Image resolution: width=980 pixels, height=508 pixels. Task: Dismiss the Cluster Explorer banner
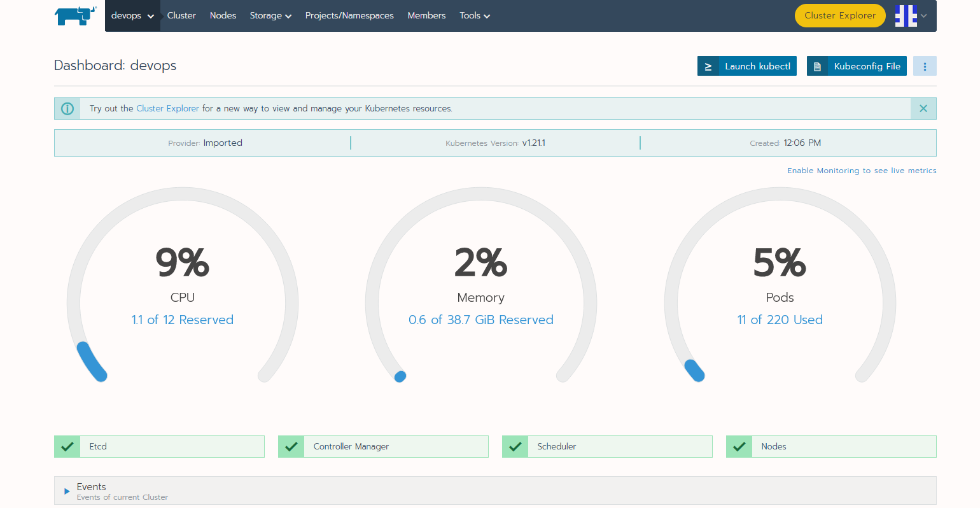[x=923, y=108]
